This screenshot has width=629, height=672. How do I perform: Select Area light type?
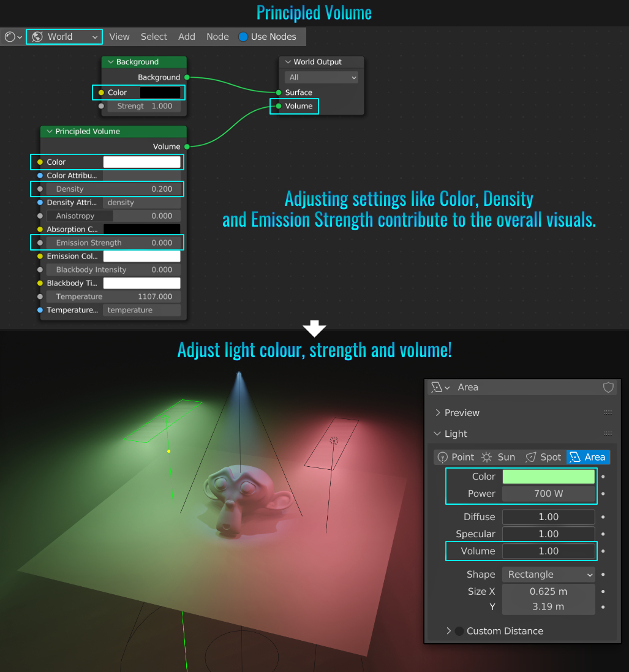(x=588, y=457)
